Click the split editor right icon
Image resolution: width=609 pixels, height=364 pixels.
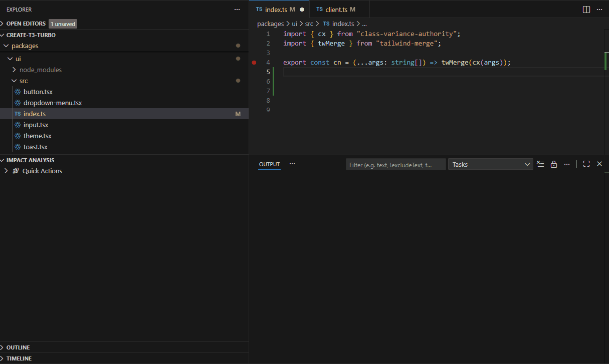point(586,10)
